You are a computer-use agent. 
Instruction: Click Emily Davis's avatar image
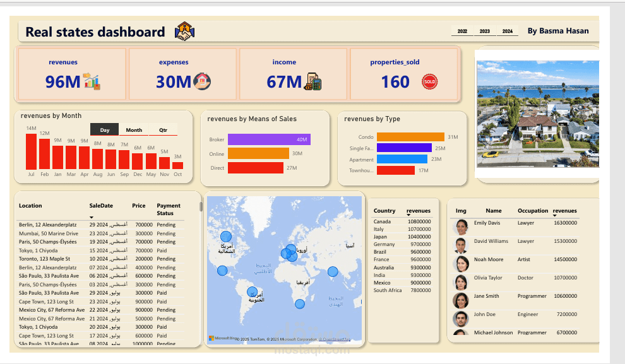click(461, 227)
